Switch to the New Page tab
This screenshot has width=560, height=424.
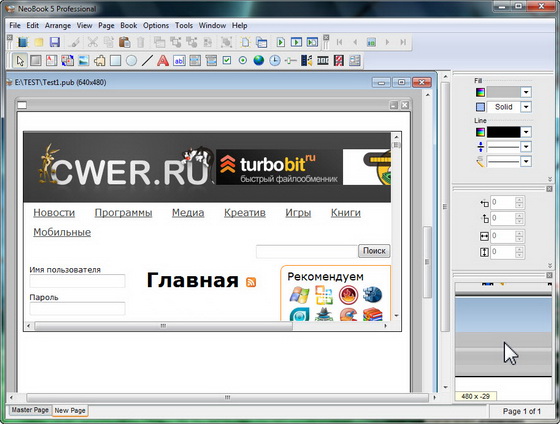(x=70, y=411)
